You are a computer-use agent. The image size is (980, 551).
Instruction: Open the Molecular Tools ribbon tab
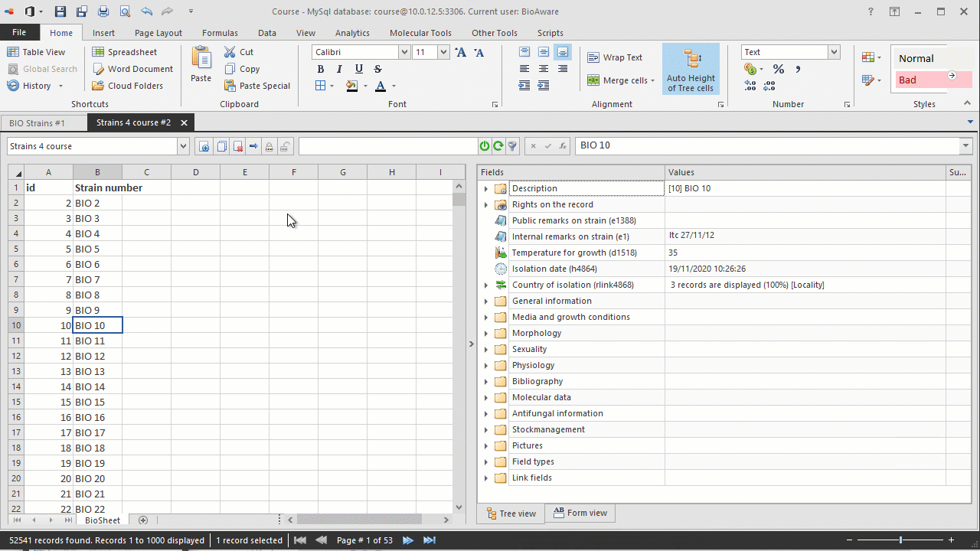point(420,33)
